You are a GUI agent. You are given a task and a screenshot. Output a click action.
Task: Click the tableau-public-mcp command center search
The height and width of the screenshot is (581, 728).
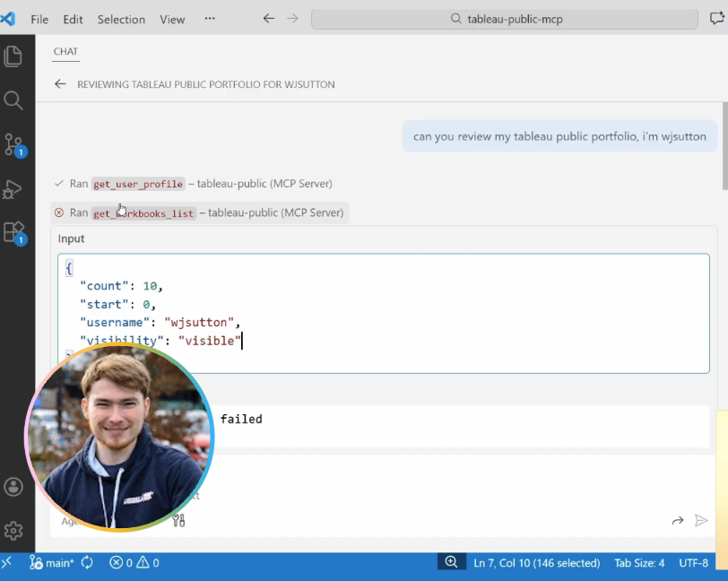pyautogui.click(x=505, y=19)
